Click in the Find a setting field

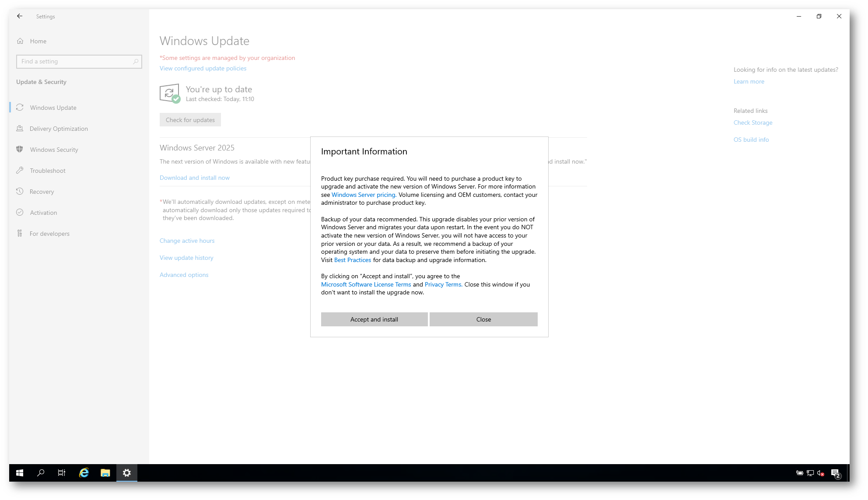[x=74, y=62]
